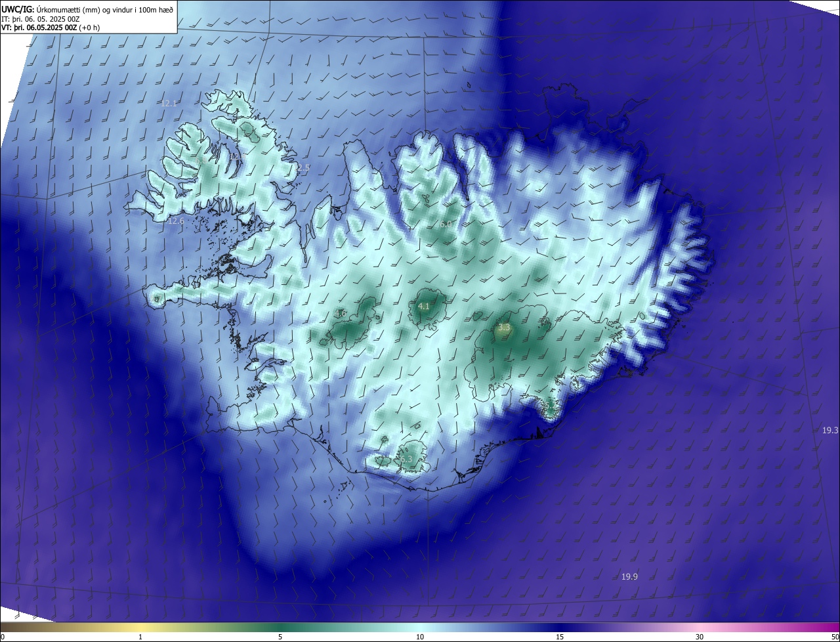Screen dimensions: 840x642
Task: Click the 6.0 value in north Iceland
Action: [x=446, y=224]
